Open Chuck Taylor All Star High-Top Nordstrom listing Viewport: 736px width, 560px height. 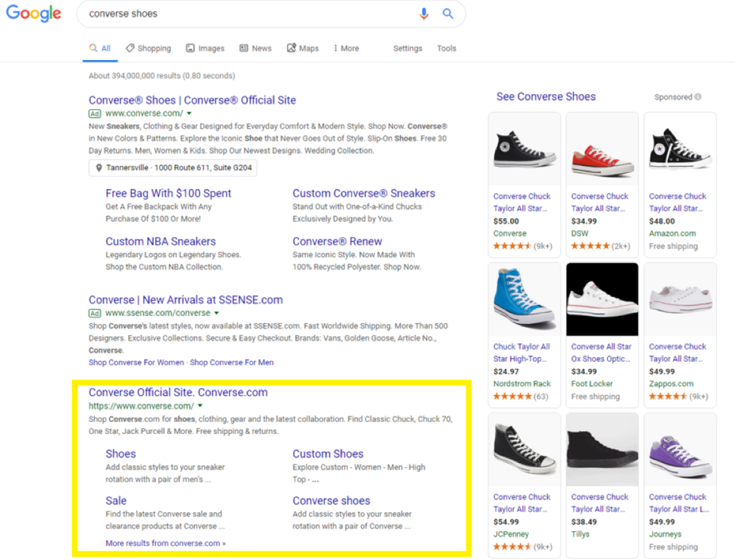coord(521,353)
